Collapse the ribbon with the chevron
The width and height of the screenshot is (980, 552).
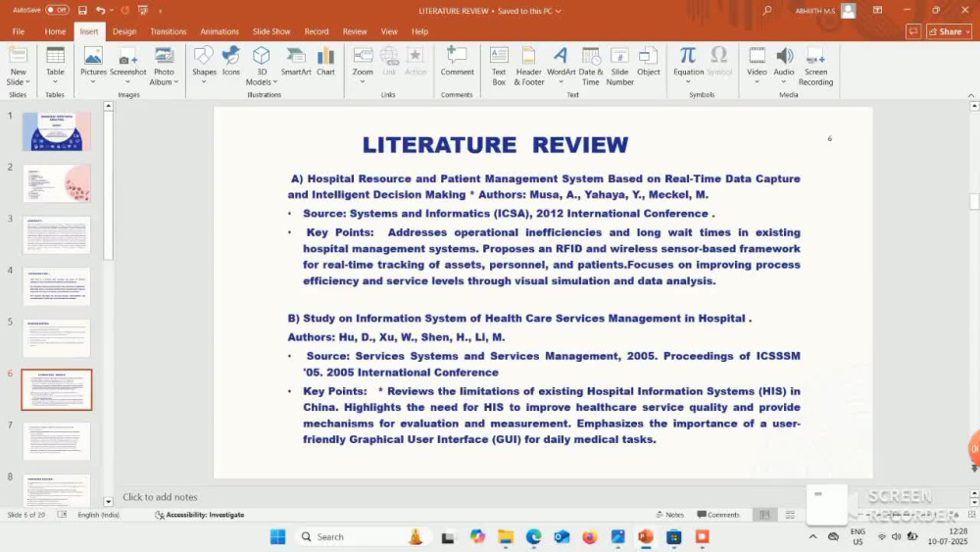pos(970,95)
